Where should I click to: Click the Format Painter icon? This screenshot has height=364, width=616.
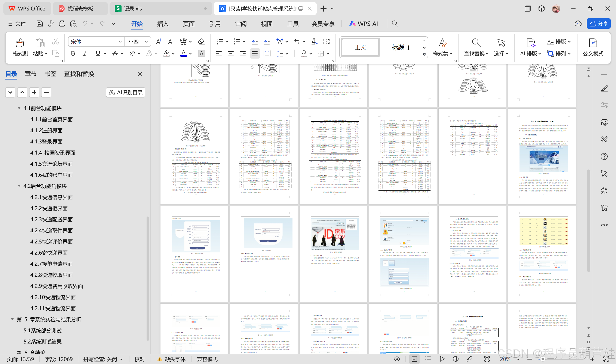[20, 43]
